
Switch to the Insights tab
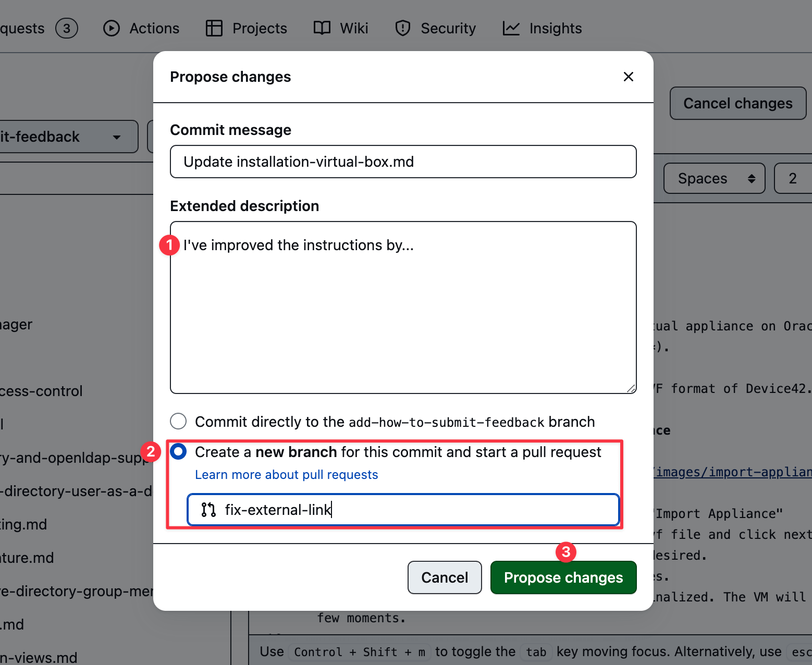(x=555, y=28)
